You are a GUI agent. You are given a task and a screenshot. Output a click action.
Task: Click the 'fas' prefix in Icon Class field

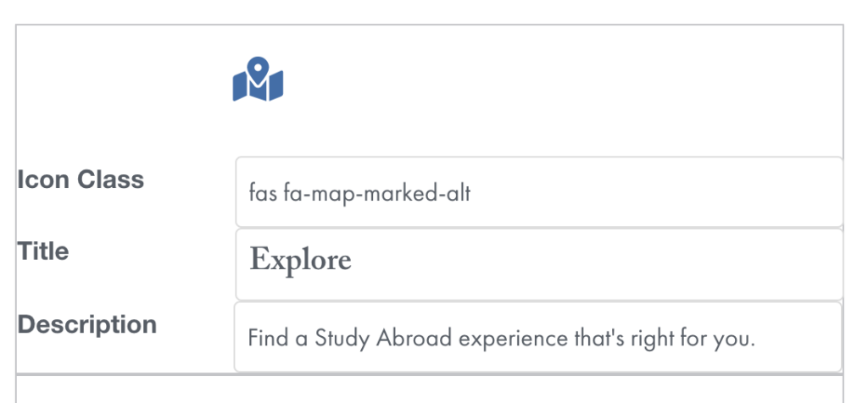(x=263, y=194)
